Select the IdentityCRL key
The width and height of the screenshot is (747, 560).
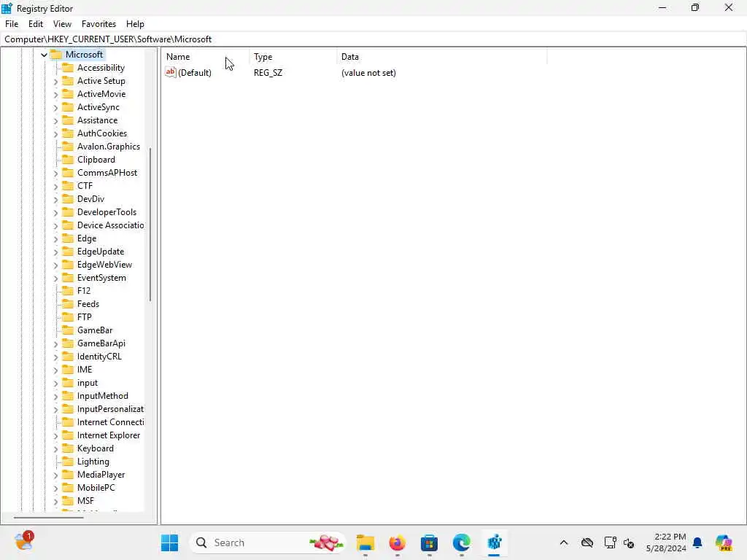[x=99, y=356]
